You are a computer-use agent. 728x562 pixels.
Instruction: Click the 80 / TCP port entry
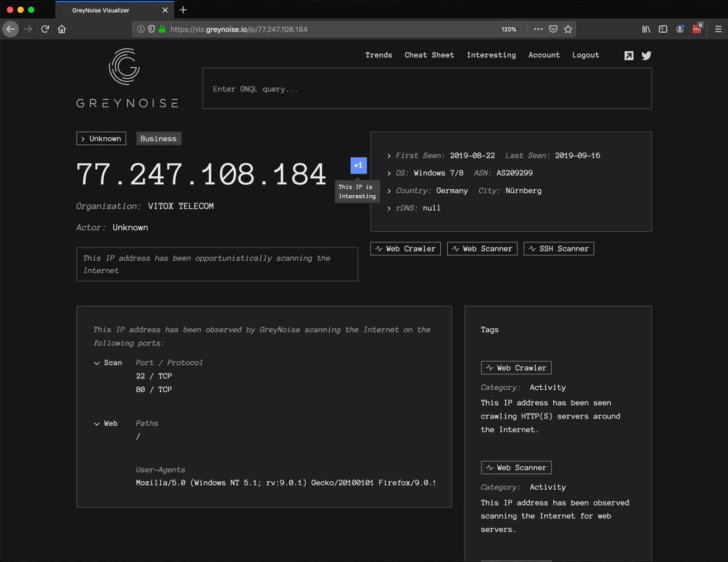pos(154,389)
